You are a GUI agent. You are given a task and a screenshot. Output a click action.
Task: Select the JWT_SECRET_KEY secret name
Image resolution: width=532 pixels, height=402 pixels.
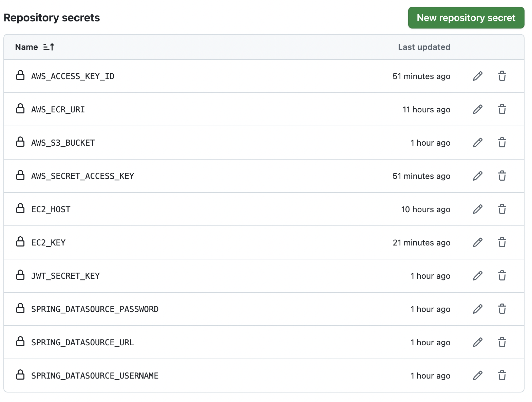pos(65,276)
